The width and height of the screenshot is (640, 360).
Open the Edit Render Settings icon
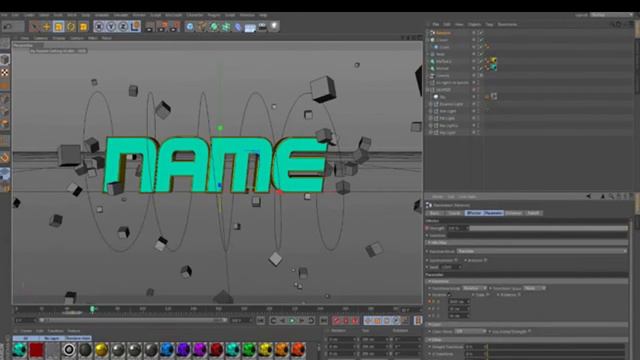click(x=174, y=27)
